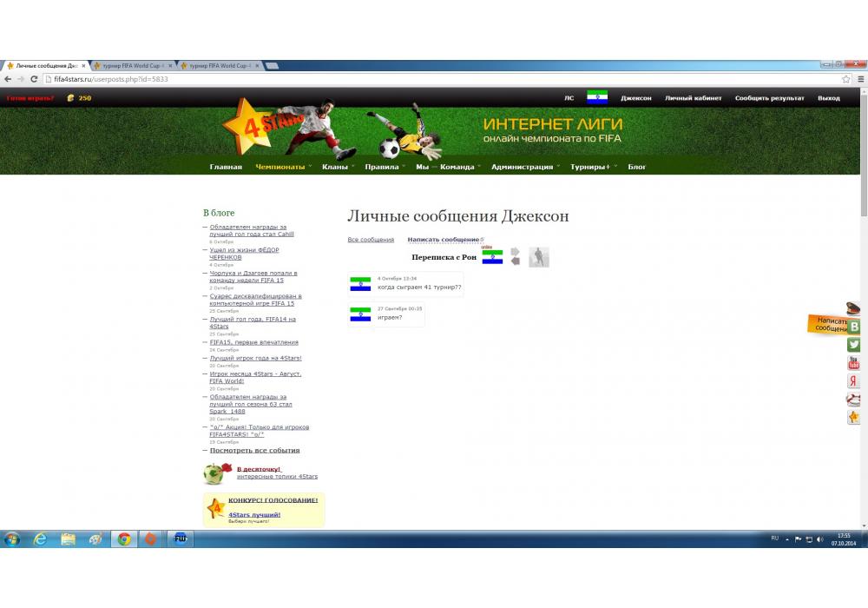This screenshot has height=608, width=868.
Task: Click the Написать сообщение link
Action: pos(443,240)
